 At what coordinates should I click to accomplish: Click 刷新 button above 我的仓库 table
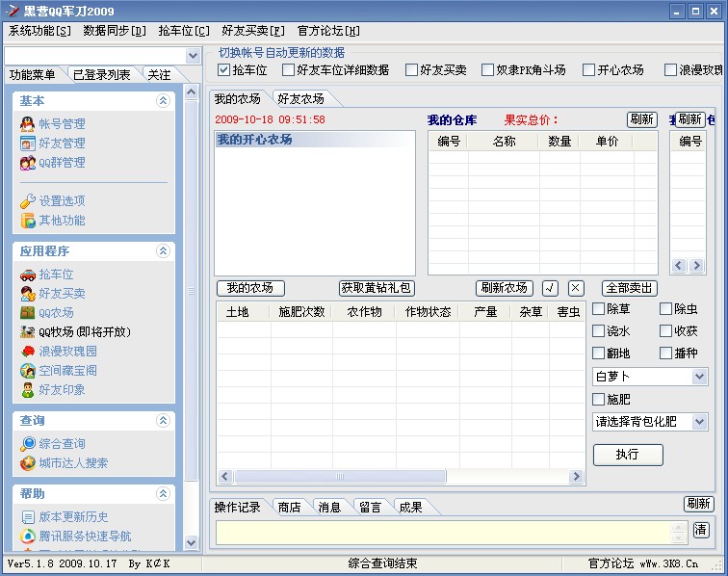click(x=642, y=119)
